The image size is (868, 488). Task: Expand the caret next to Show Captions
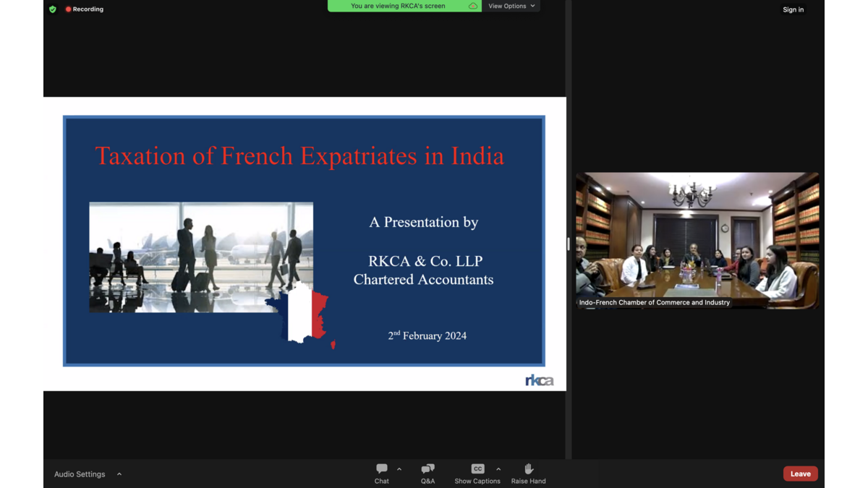[498, 469]
